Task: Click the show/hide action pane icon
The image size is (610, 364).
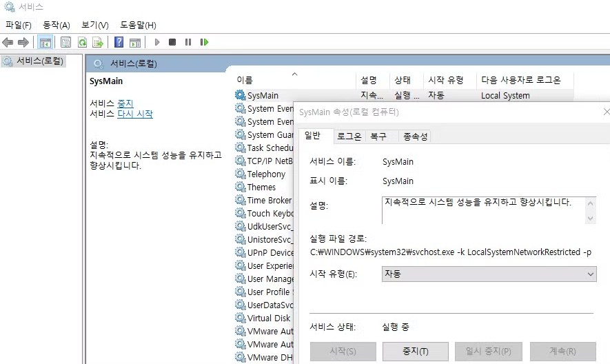Action: click(x=135, y=43)
